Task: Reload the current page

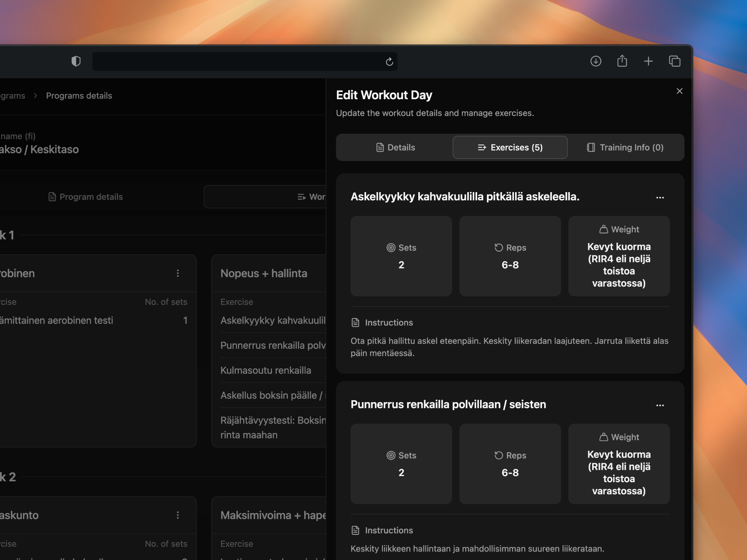Action: (x=389, y=61)
